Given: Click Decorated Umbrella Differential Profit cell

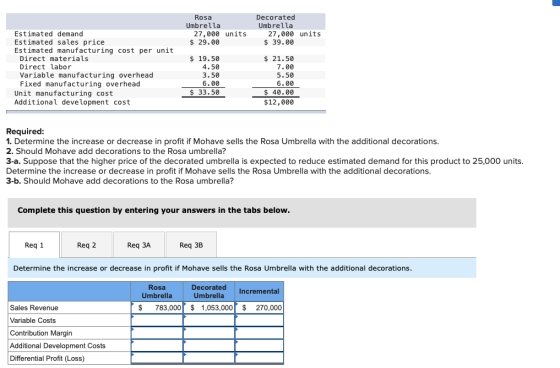Looking at the screenshot, I should 209,358.
